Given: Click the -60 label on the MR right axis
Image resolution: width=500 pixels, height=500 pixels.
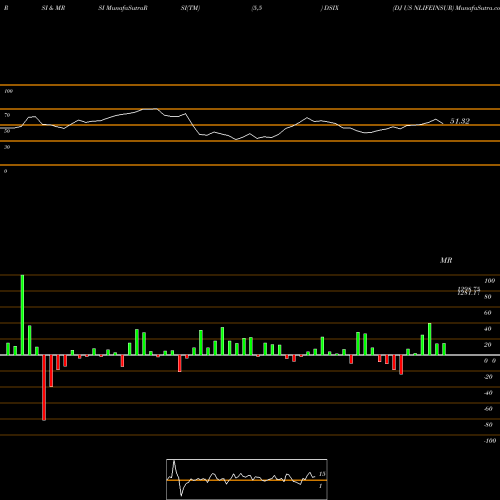Looking at the screenshot, I should tap(488, 409).
